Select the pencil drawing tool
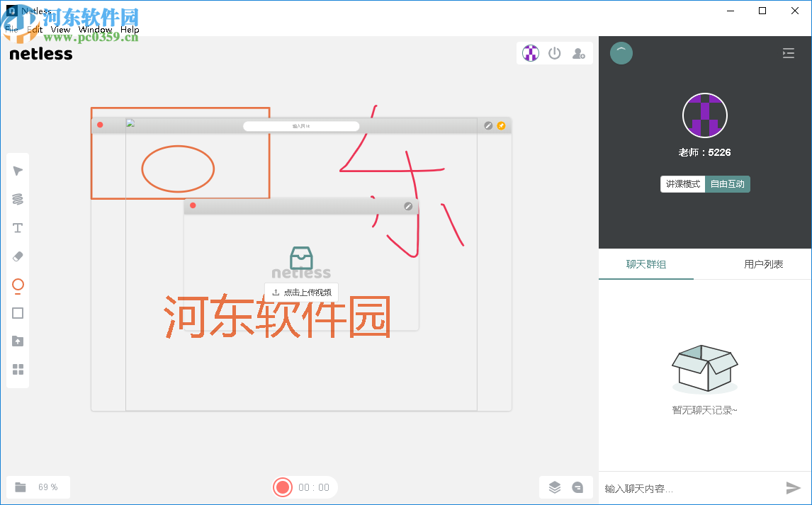 click(18, 199)
